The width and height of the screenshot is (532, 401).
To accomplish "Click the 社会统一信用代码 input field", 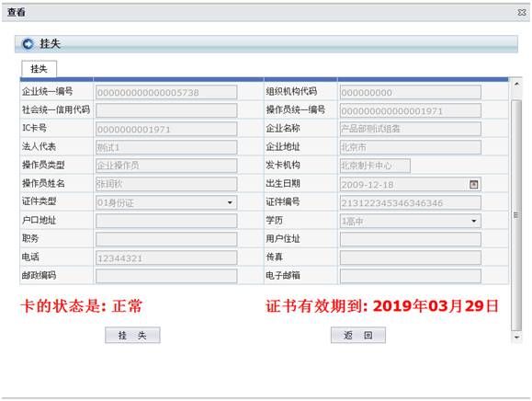I will click(x=166, y=110).
